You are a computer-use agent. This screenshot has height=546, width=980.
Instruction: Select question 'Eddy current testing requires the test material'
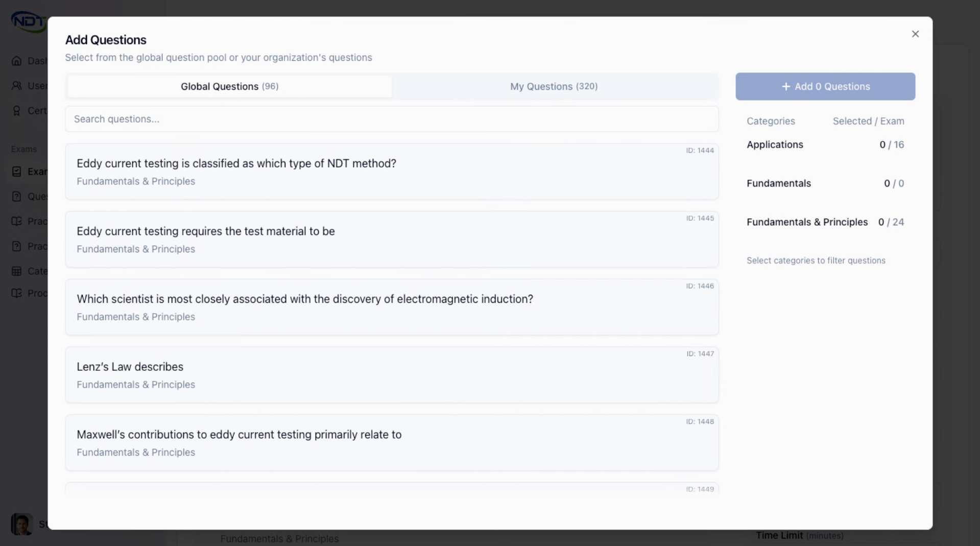[392, 240]
